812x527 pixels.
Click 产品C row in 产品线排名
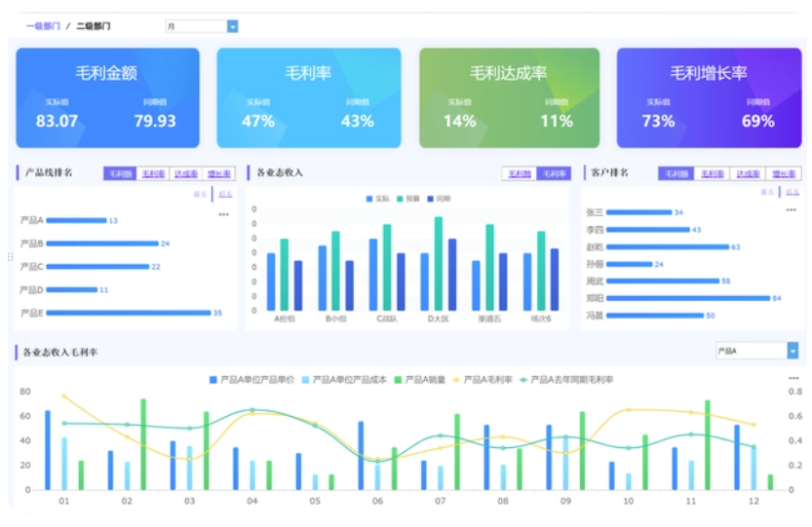pyautogui.click(x=90, y=267)
